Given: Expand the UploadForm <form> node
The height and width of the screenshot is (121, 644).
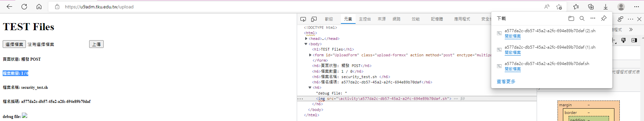Looking at the screenshot, I should [310, 55].
